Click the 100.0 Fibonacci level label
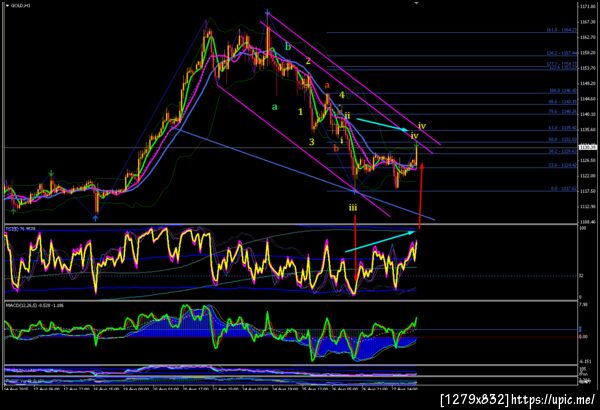This screenshot has width=600, height=410. tap(562, 91)
